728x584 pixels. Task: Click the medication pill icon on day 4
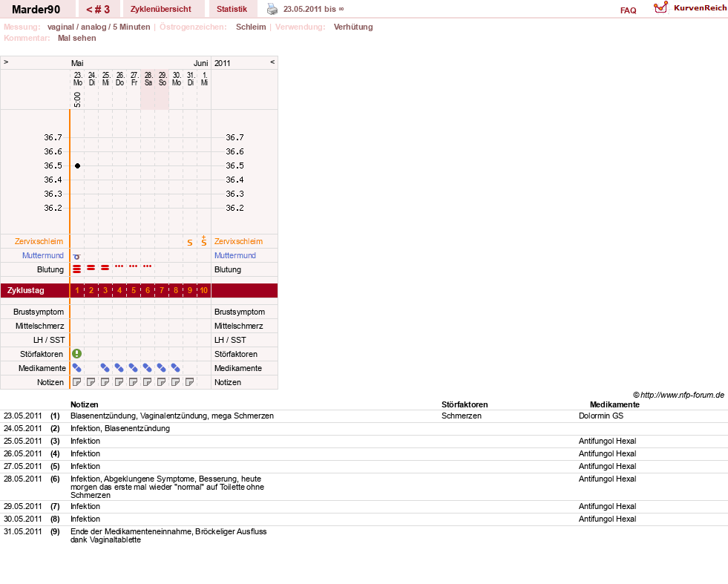(x=119, y=368)
